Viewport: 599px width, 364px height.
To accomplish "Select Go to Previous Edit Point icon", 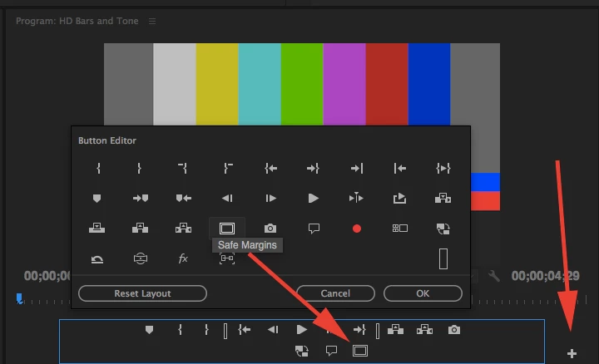I will point(400,168).
